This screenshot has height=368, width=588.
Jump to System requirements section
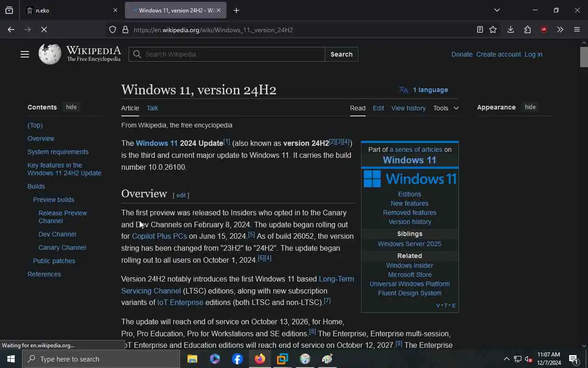(58, 152)
